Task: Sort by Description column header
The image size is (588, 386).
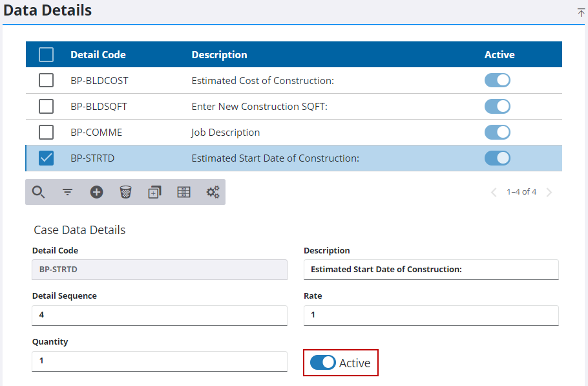Action: 220,55
